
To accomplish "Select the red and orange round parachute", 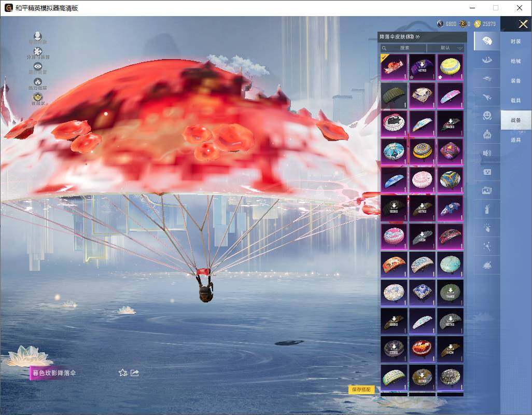I will [422, 349].
